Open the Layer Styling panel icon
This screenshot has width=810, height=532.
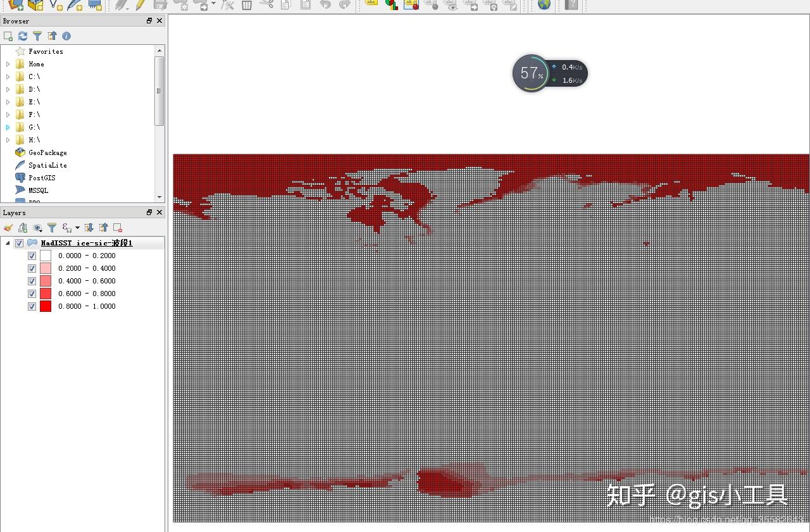(8, 228)
